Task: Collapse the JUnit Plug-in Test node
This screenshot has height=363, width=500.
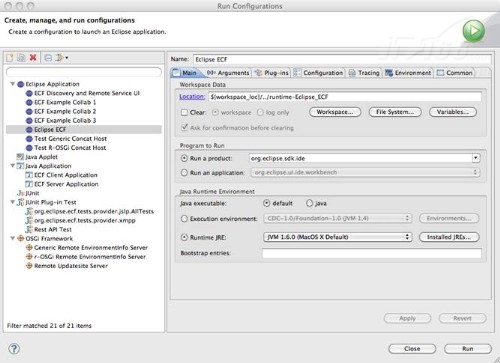Action: [13, 202]
